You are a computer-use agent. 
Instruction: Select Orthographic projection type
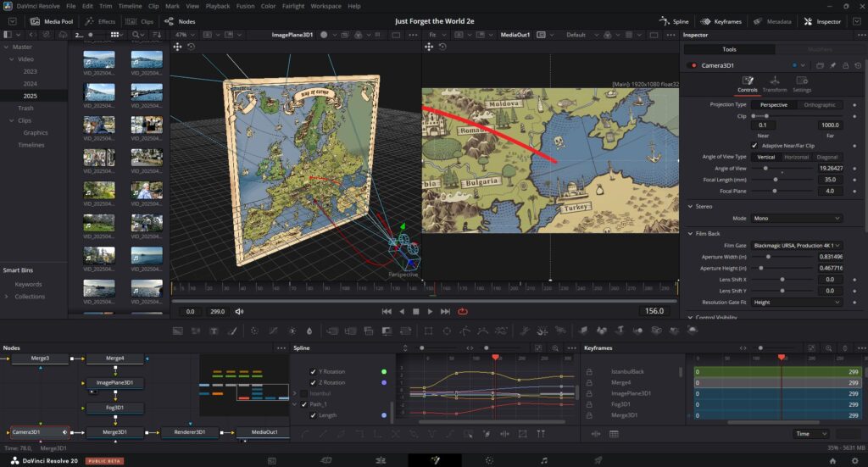tap(820, 104)
